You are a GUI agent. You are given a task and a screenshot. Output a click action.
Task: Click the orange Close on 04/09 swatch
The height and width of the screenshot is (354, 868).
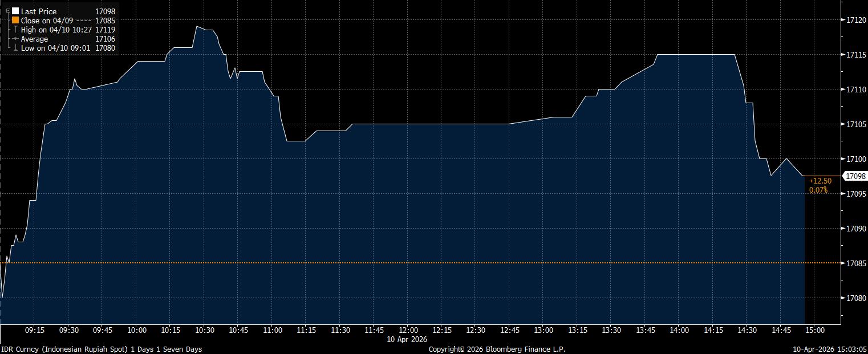[15, 21]
